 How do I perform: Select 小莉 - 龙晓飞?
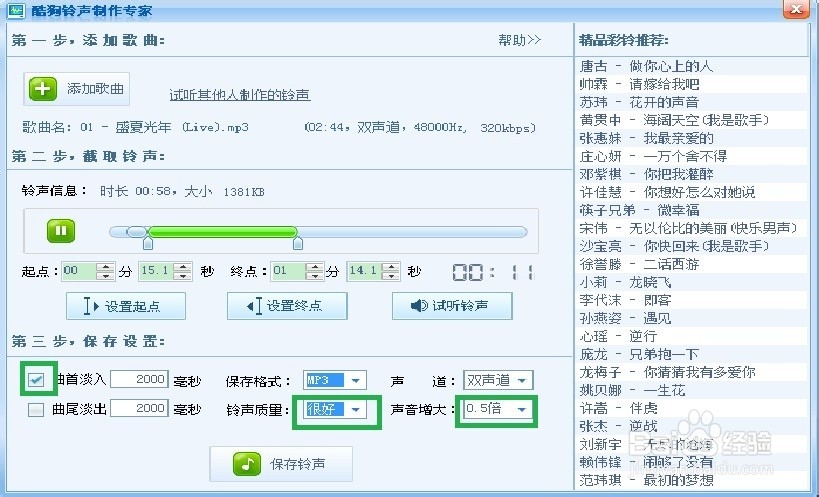(x=691, y=282)
